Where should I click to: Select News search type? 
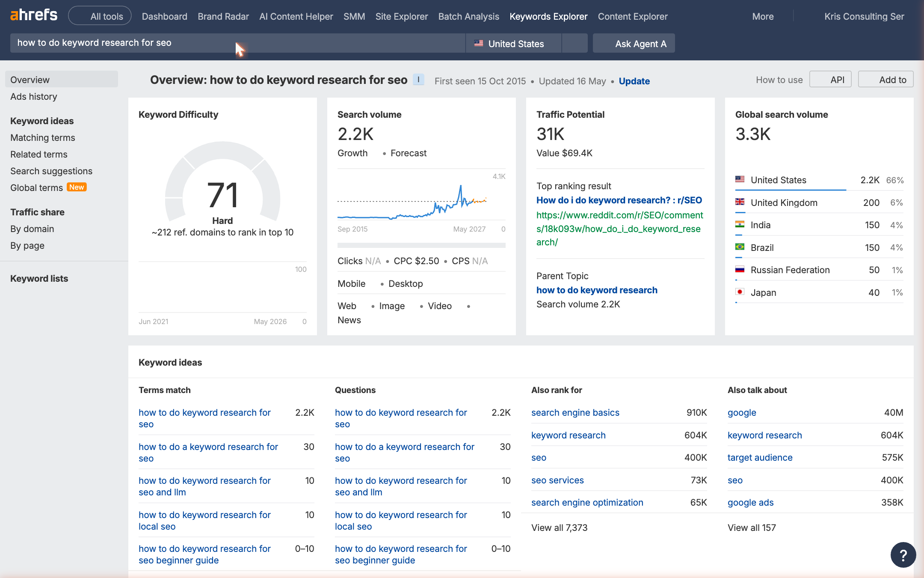tap(349, 320)
